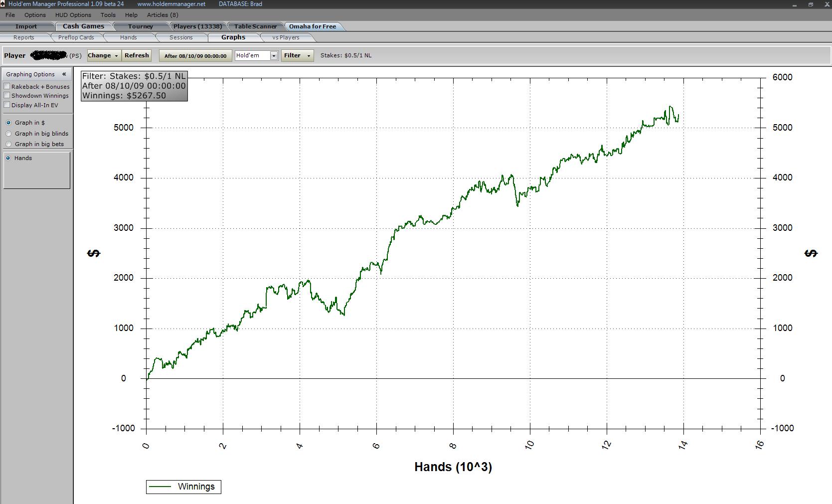The image size is (832, 504).
Task: Click the After 08/10/09 date button
Action: (x=195, y=56)
